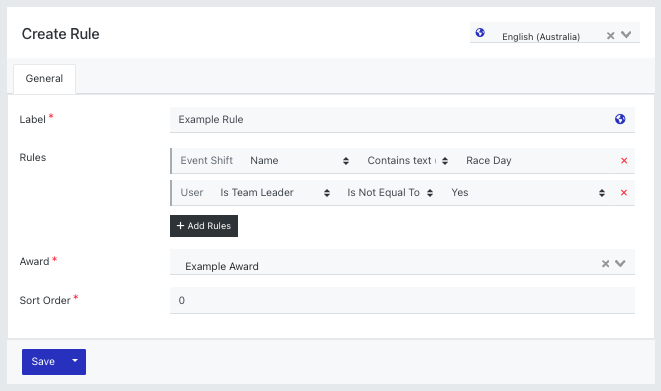Delete the User Is Team Leader rule

[x=624, y=193]
